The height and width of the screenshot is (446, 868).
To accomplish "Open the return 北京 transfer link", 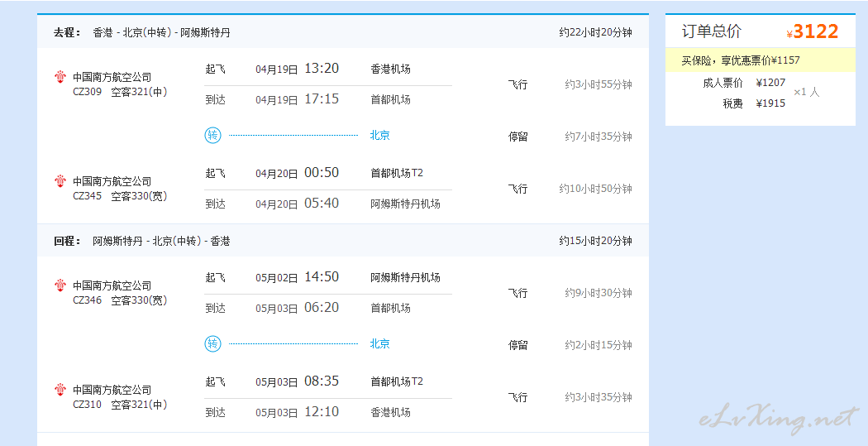I will point(379,344).
